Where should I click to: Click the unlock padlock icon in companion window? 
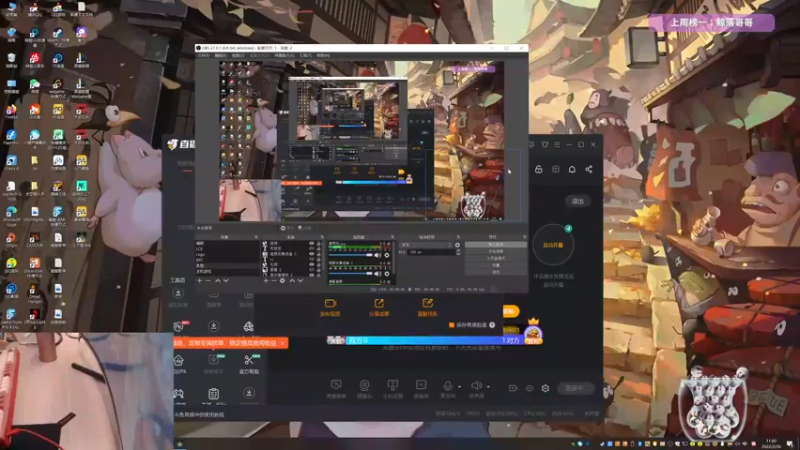539,169
